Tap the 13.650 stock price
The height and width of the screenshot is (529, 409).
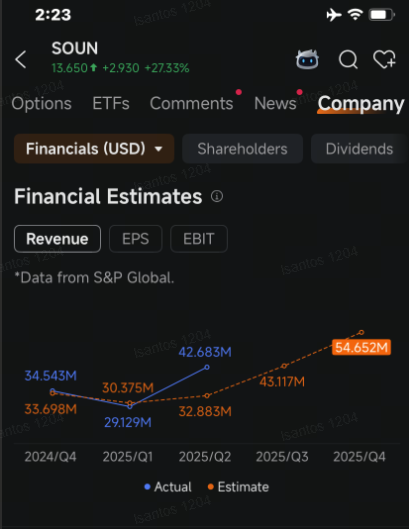pos(70,68)
